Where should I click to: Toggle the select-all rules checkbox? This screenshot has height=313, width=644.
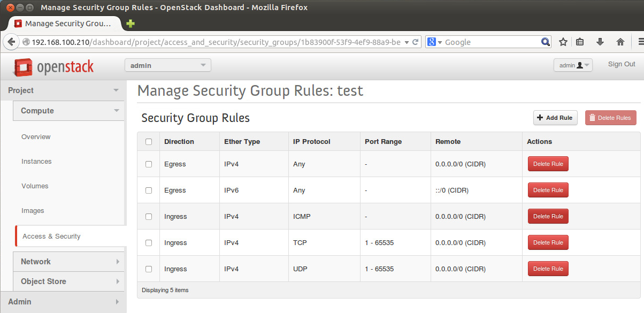(x=148, y=141)
